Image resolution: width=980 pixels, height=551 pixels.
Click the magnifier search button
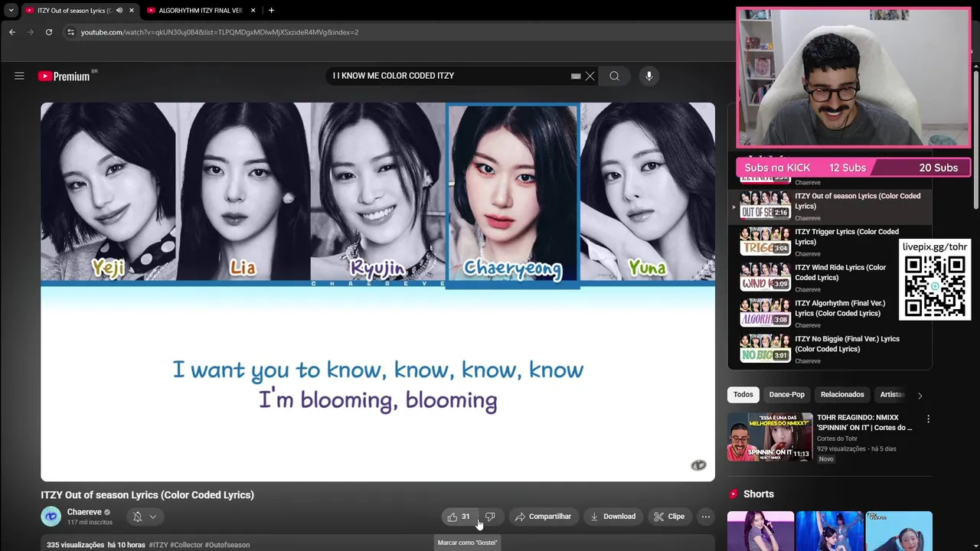pyautogui.click(x=614, y=76)
